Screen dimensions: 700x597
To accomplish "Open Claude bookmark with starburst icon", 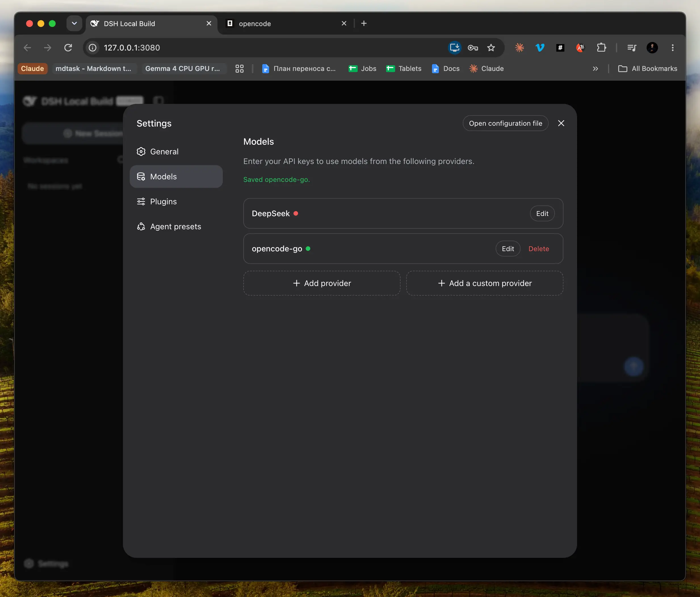I will (487, 69).
